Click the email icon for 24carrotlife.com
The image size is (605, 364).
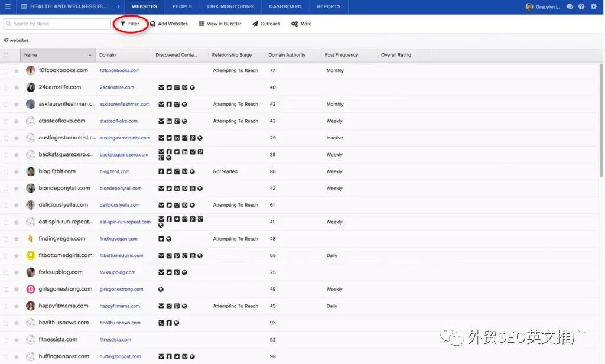coord(161,87)
